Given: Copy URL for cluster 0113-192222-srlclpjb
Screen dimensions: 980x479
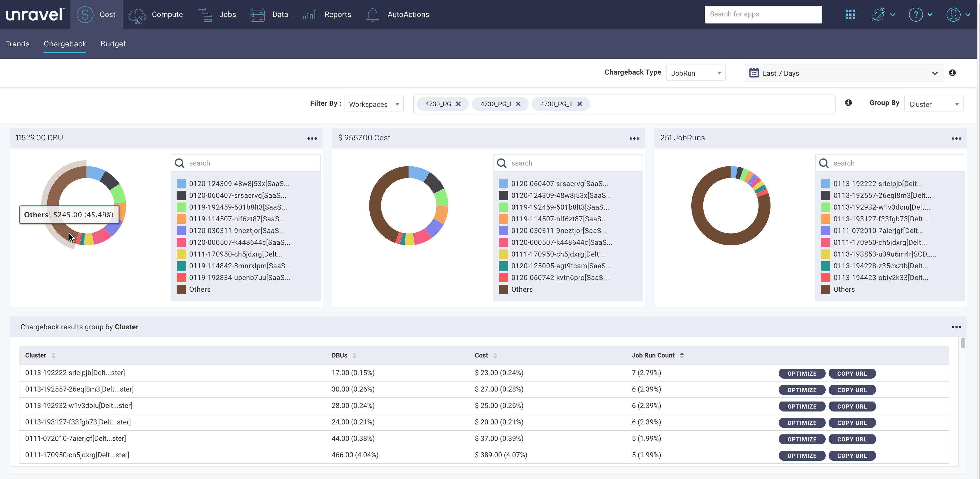Looking at the screenshot, I should click(x=852, y=374).
